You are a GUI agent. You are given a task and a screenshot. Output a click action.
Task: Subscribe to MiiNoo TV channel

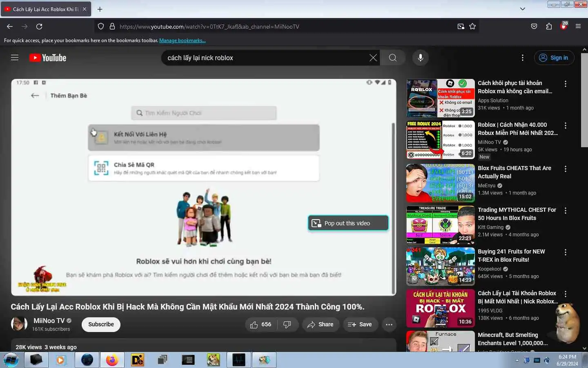(x=101, y=324)
